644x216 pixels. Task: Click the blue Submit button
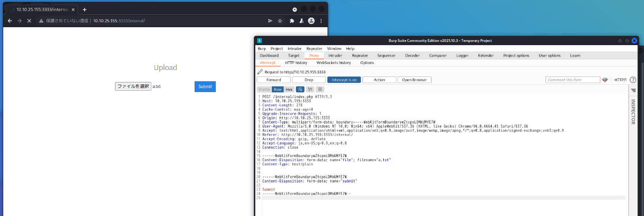point(205,87)
